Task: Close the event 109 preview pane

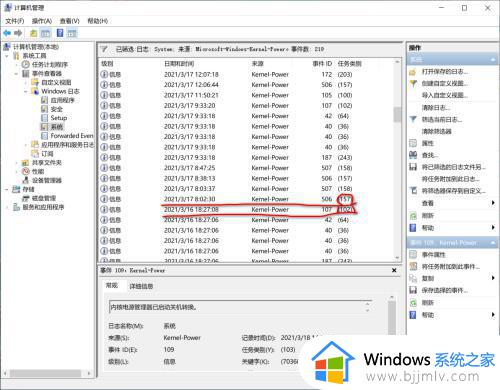Action: tap(394, 270)
